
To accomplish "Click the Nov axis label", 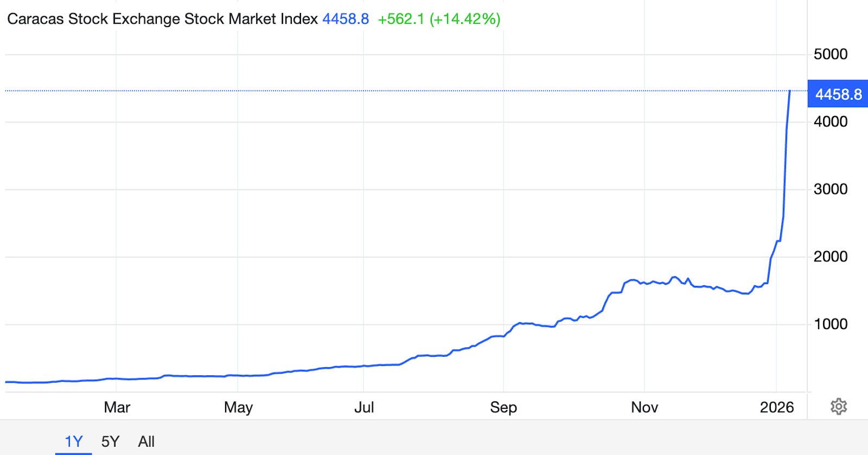I will point(645,407).
